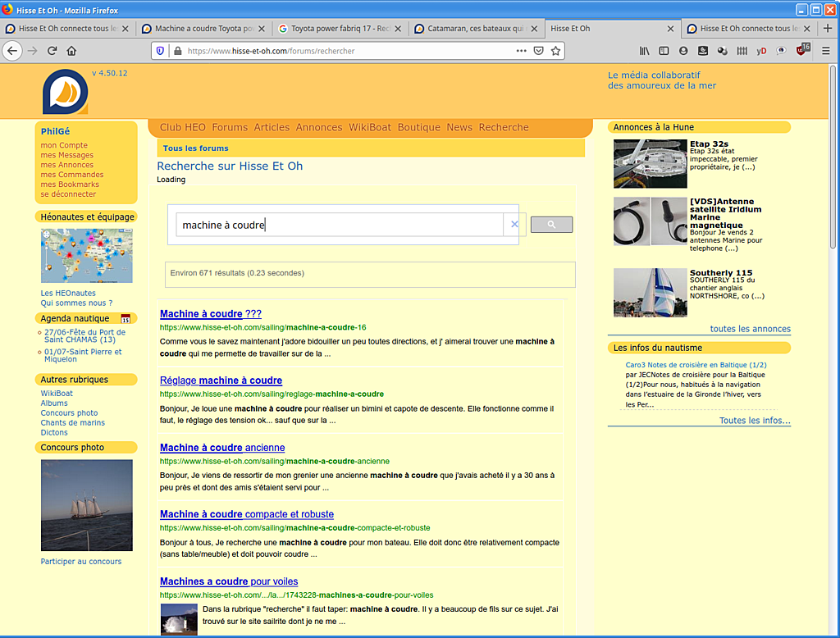Click the Firefox forward arrow button

pos(33,51)
